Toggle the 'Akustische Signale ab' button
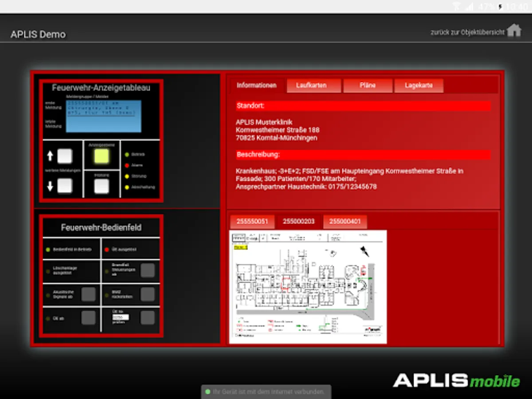Screen dimensions: 532x399 click(x=88, y=294)
